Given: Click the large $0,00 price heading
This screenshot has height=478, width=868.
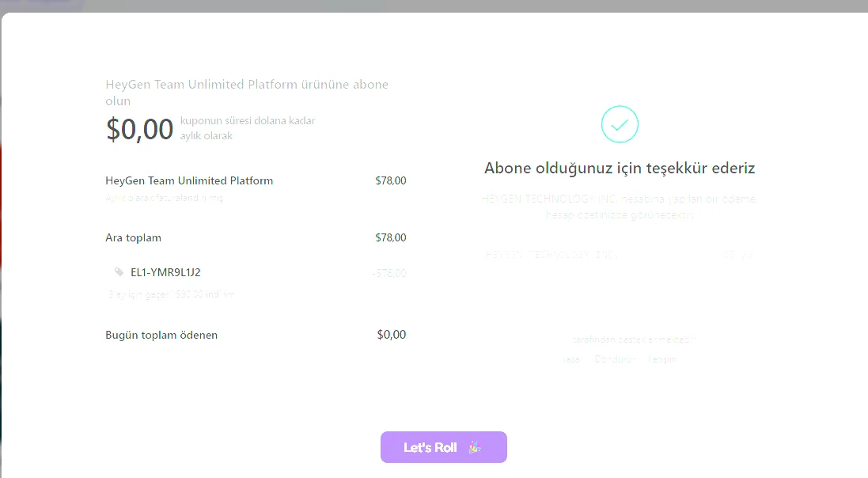Looking at the screenshot, I should click(x=140, y=129).
